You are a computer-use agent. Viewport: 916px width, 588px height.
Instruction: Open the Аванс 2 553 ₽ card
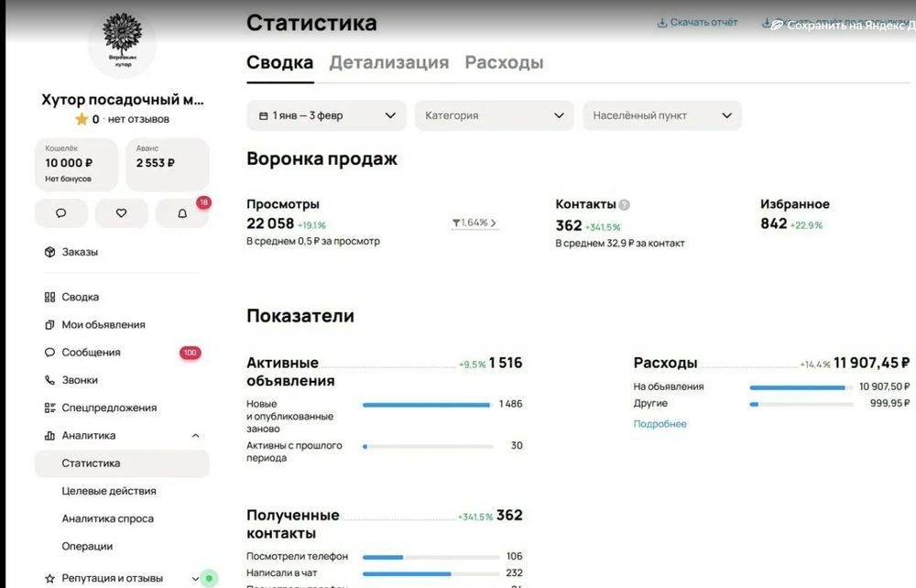(167, 164)
